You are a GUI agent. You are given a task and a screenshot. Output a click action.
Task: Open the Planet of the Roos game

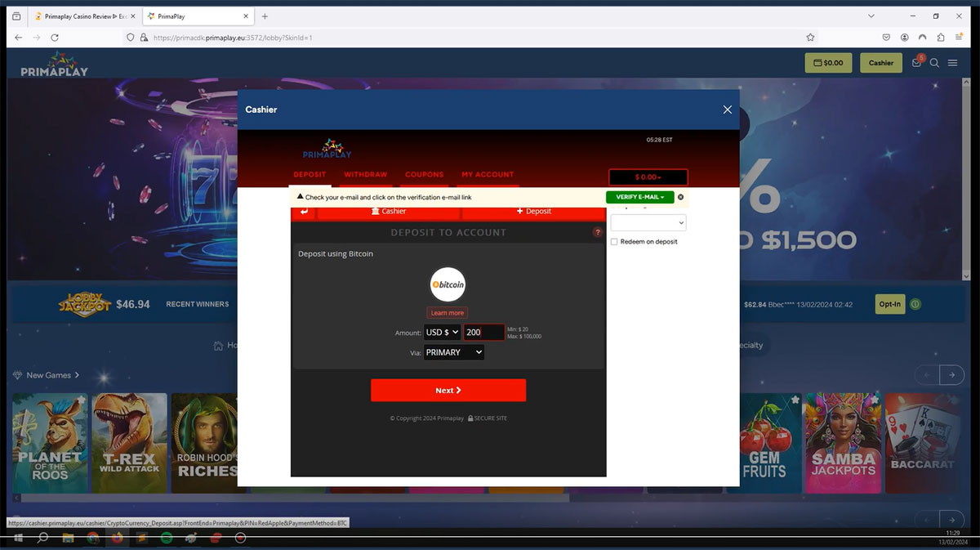click(x=49, y=442)
